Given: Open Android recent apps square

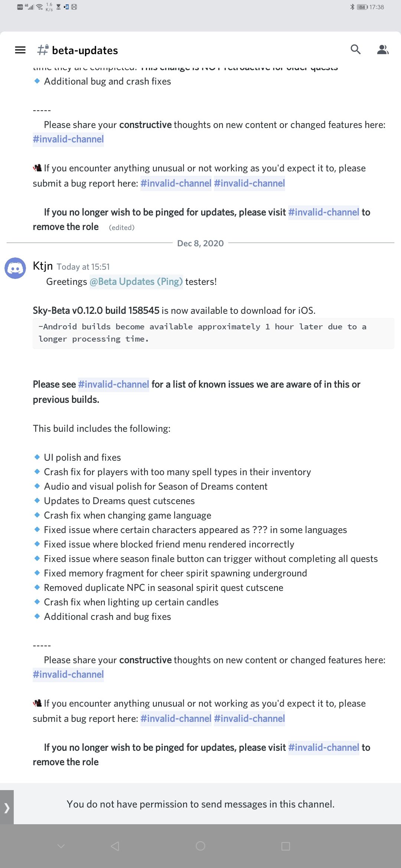Looking at the screenshot, I should coord(286,846).
